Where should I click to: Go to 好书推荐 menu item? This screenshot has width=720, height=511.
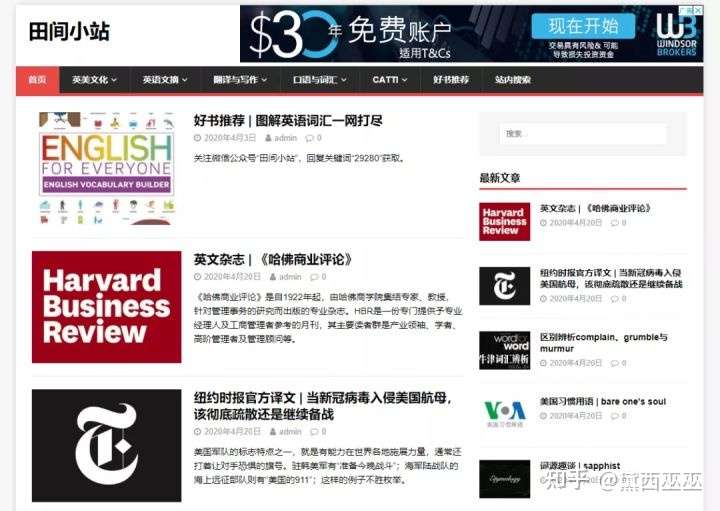coord(451,80)
